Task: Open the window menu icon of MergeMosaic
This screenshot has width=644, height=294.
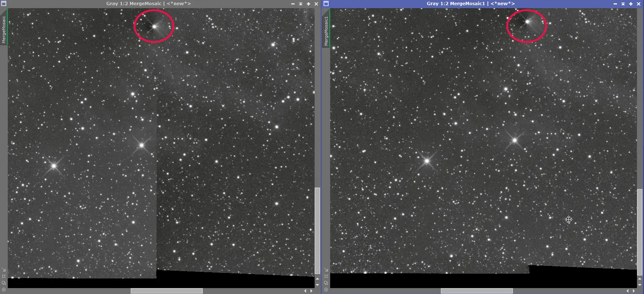Action: coord(4,4)
